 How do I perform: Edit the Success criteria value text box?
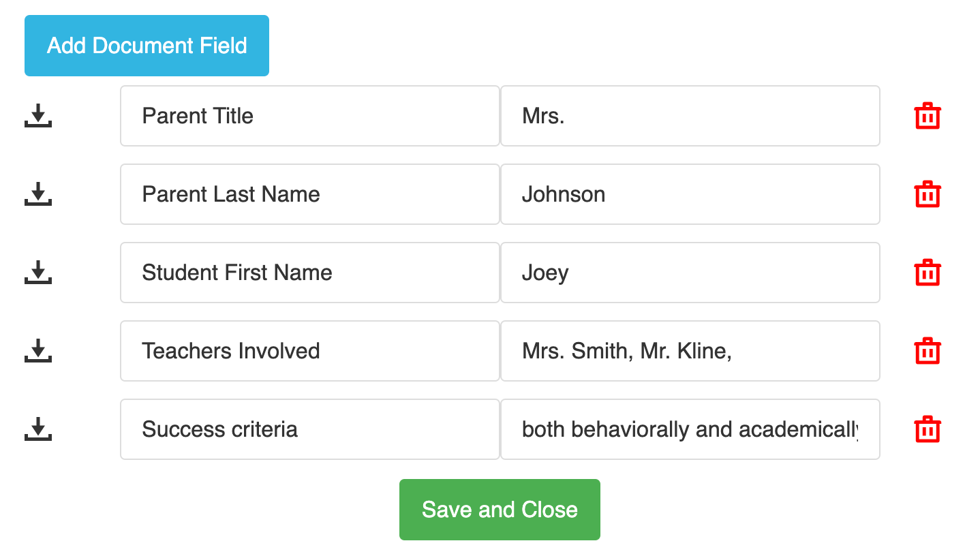(690, 429)
